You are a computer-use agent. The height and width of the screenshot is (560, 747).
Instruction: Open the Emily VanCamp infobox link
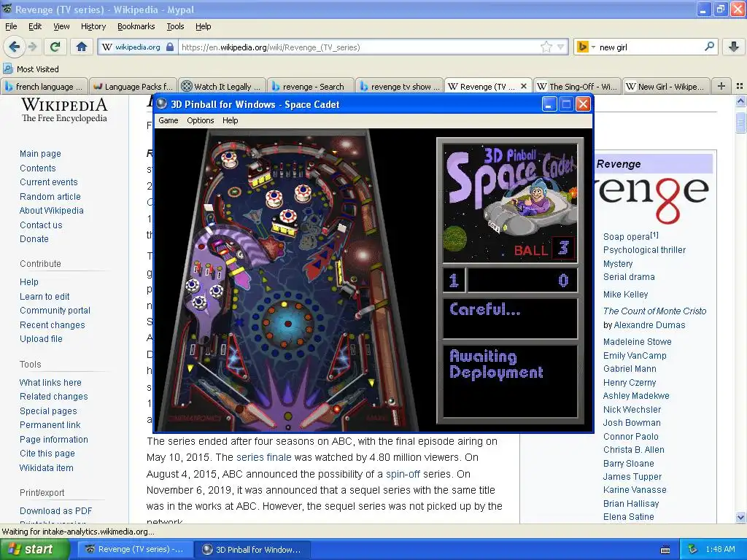635,355
